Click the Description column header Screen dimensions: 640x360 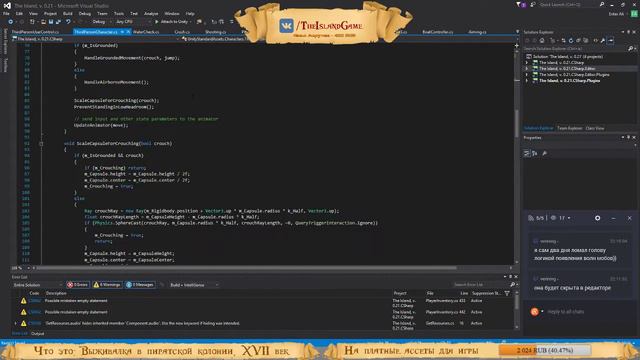click(x=56, y=293)
